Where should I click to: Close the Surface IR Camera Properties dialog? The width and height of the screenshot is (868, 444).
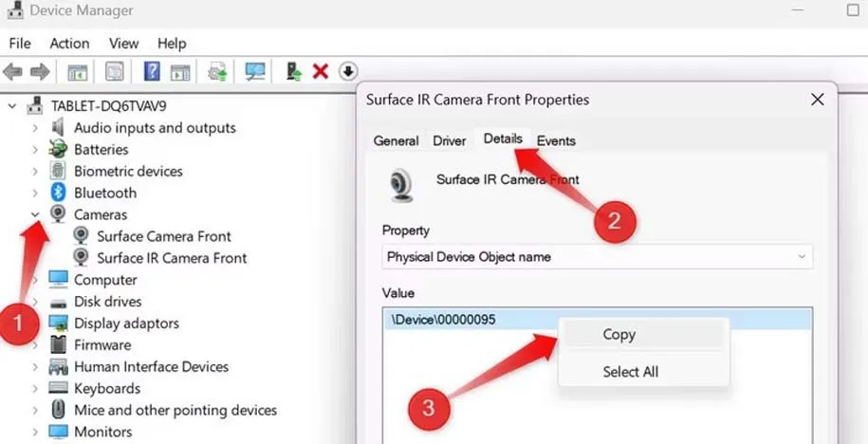(817, 100)
